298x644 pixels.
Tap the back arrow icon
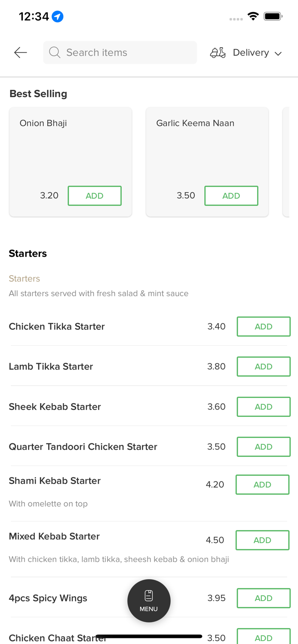pos(20,53)
